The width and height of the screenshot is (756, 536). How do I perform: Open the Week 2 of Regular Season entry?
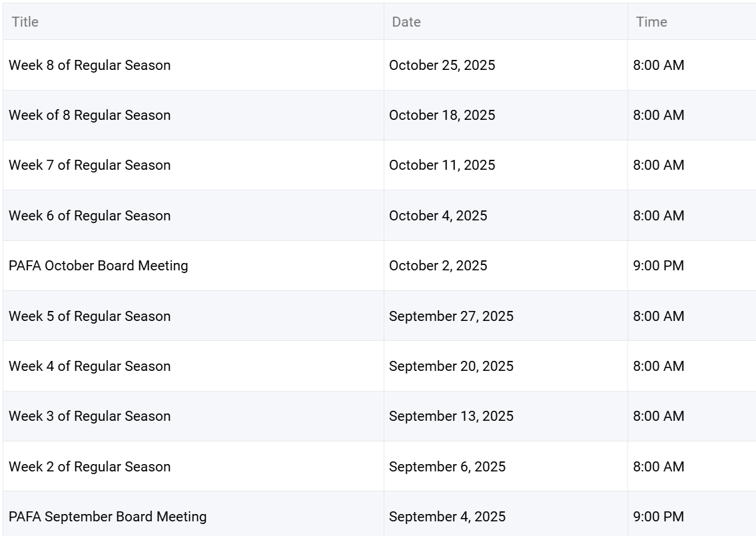coord(90,467)
